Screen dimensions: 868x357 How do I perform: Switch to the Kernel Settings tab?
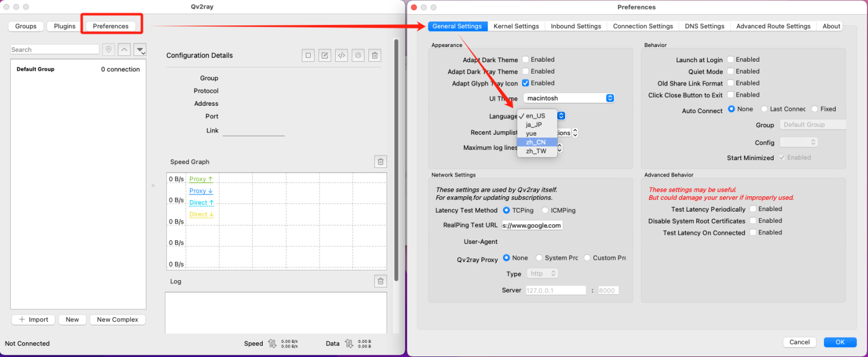point(516,26)
